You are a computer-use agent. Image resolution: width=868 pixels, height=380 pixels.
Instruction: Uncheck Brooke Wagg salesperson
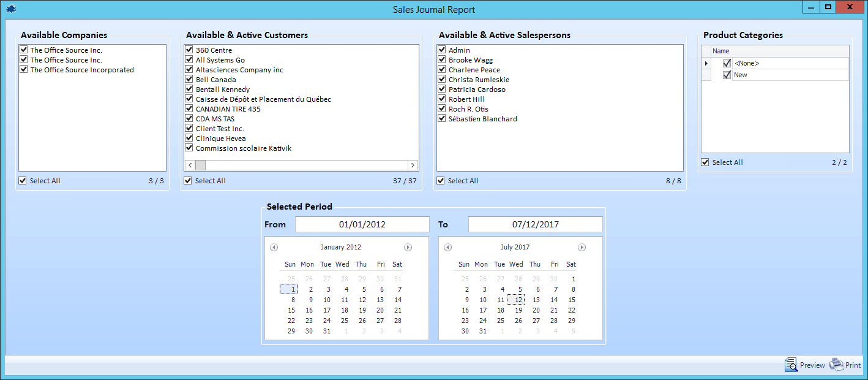[x=441, y=60]
